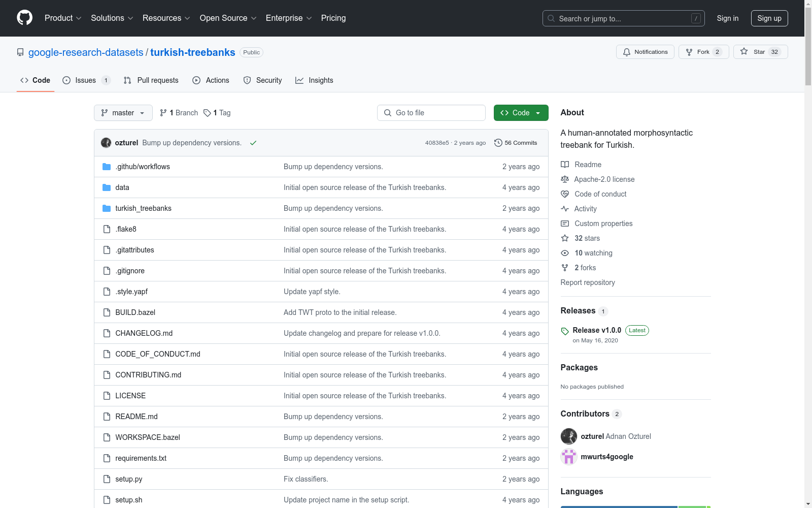Open the Security tab

coord(263,80)
